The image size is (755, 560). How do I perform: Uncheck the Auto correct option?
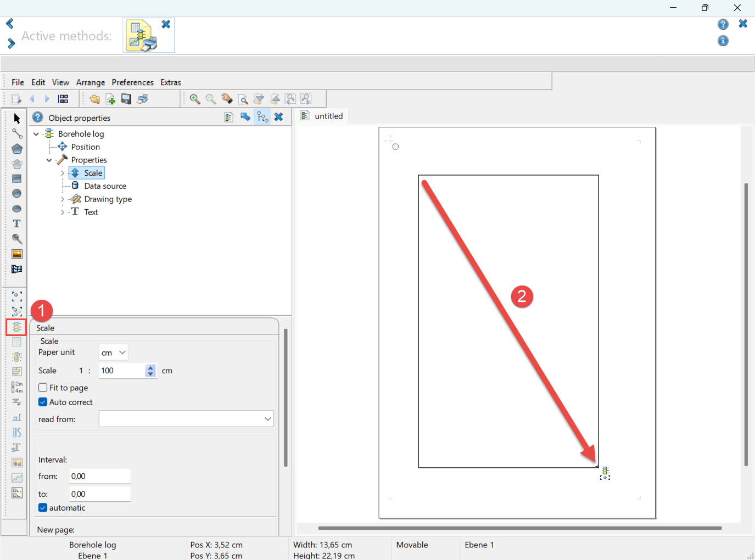tap(43, 402)
